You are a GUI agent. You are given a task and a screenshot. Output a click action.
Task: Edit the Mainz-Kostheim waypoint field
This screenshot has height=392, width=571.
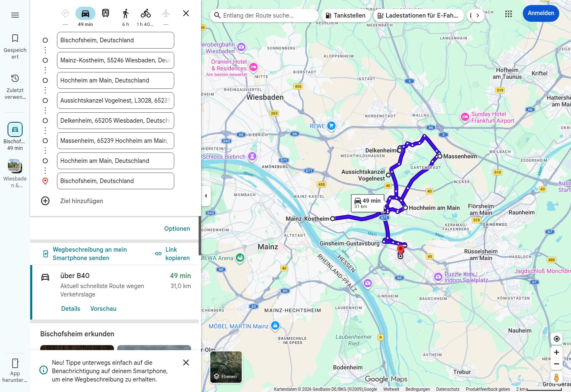[116, 60]
